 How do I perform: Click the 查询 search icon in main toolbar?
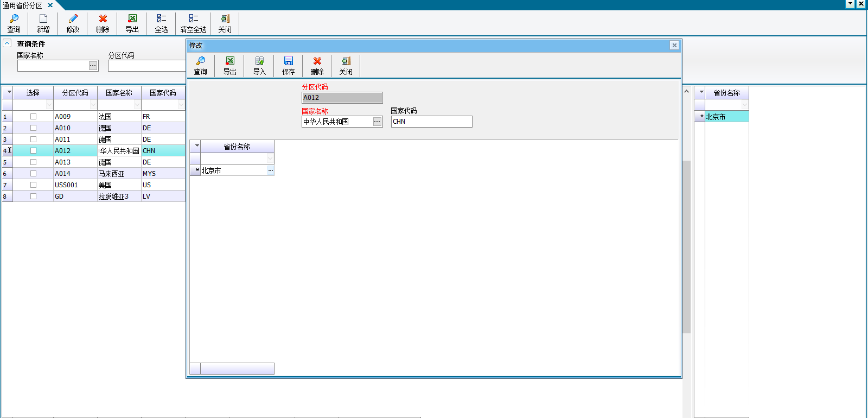click(14, 18)
